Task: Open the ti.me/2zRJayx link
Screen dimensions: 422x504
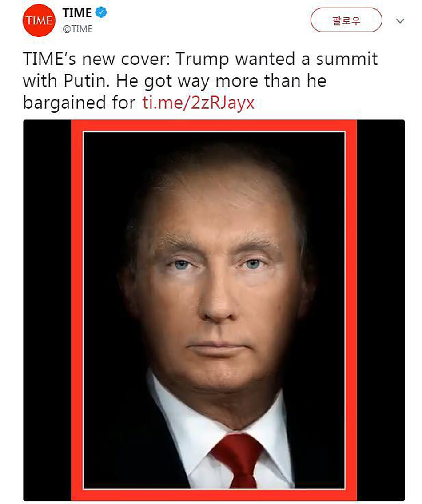Action: coord(198,103)
